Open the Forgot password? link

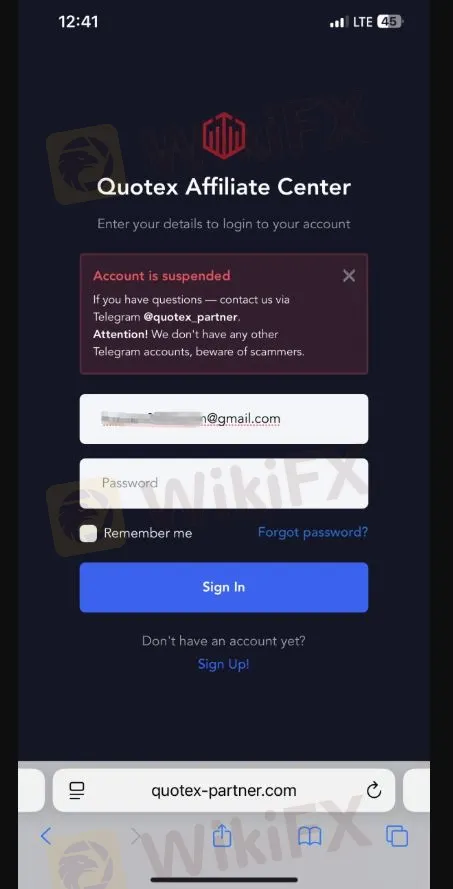[x=313, y=532]
